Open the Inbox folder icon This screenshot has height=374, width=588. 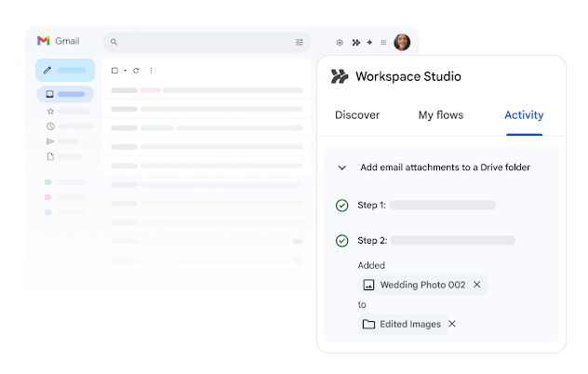click(50, 94)
